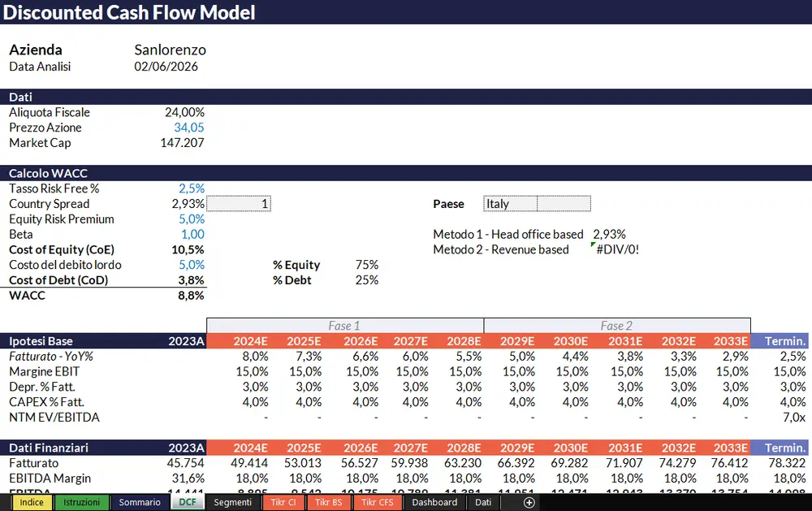Viewport: 812px width, 511px height.
Task: Switch to the Istruzioni sheet tab
Action: tap(81, 502)
